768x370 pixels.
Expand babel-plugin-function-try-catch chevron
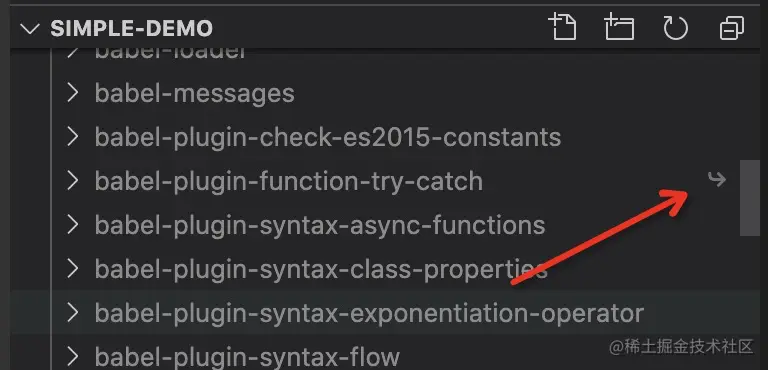tap(72, 180)
